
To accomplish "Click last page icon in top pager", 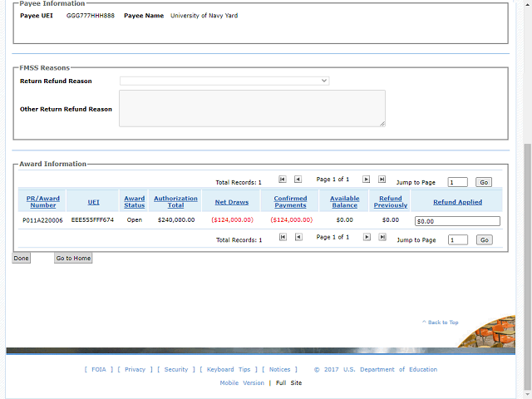I will (382, 179).
